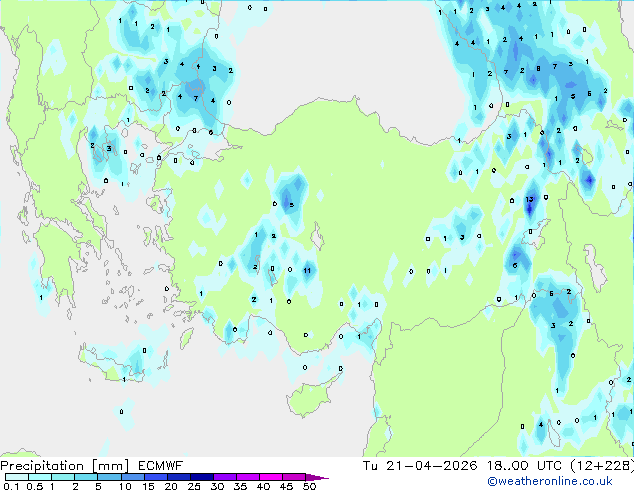Viewport: 634px width, 490px height.
Task: Click the '25' legend tick label
Action: tap(194, 486)
